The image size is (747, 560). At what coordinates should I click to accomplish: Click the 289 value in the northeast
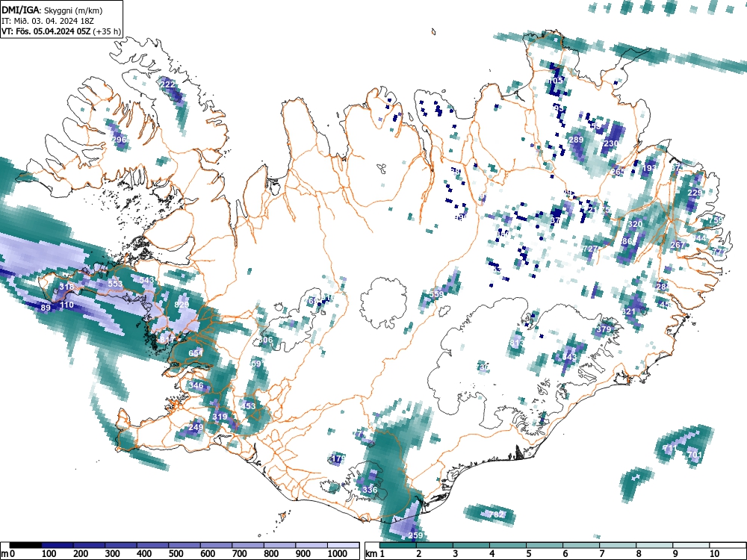click(576, 140)
